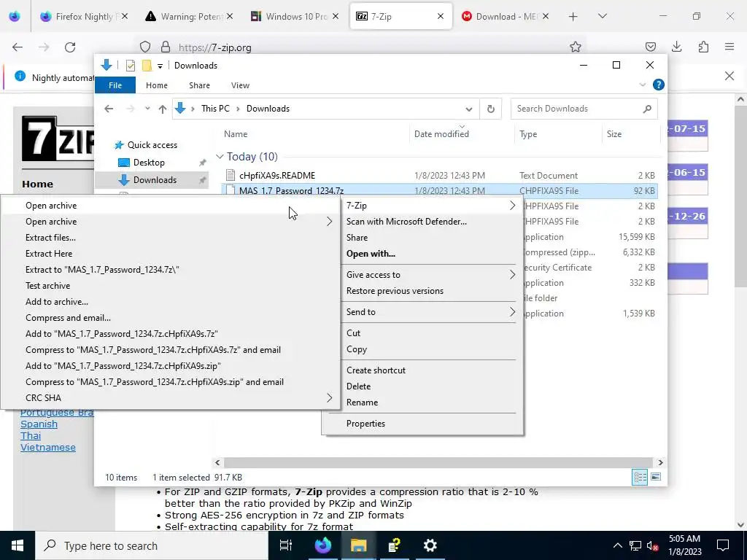Viewport: 747px width, 560px height.
Task: Open the Firefox list all tabs dropdown
Action: (602, 16)
